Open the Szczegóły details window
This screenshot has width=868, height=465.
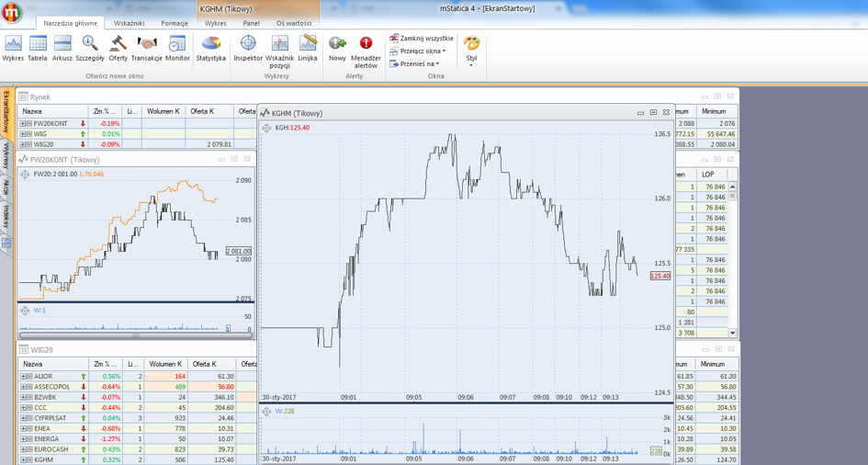pyautogui.click(x=90, y=48)
